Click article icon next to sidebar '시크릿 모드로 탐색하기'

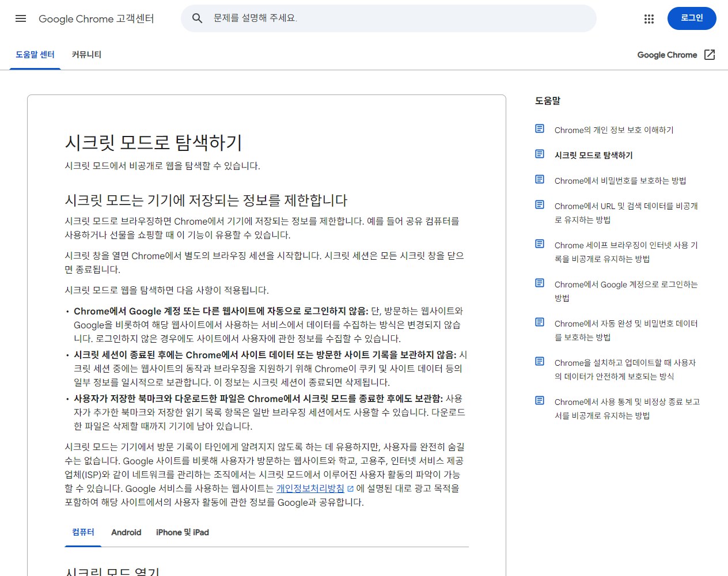[x=540, y=154]
